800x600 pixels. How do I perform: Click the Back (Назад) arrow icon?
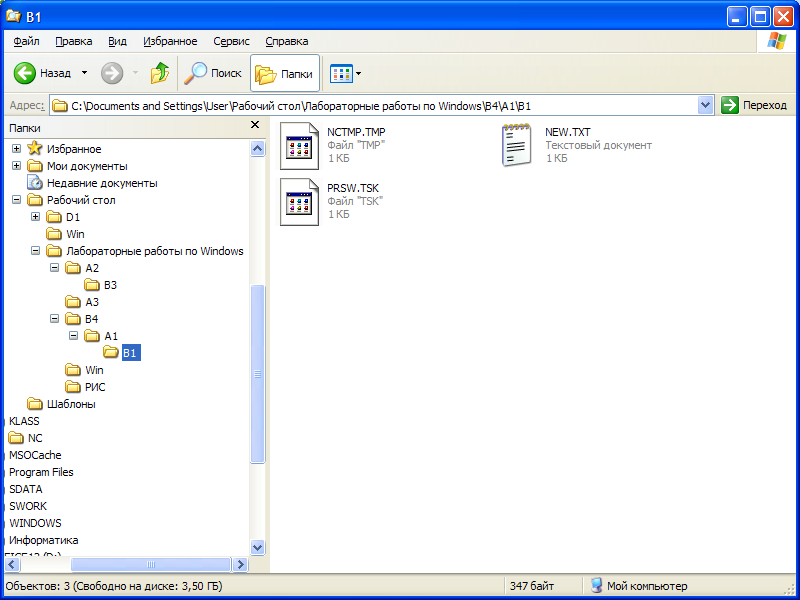point(24,73)
